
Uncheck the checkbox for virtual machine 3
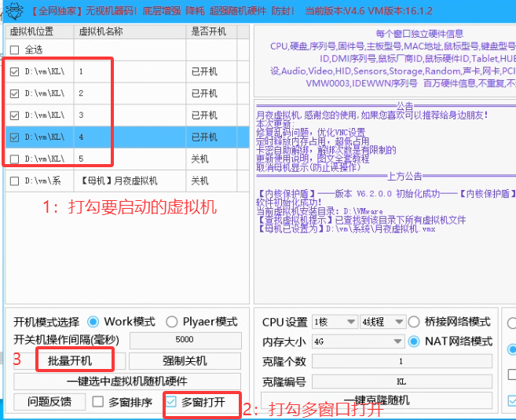coord(15,115)
